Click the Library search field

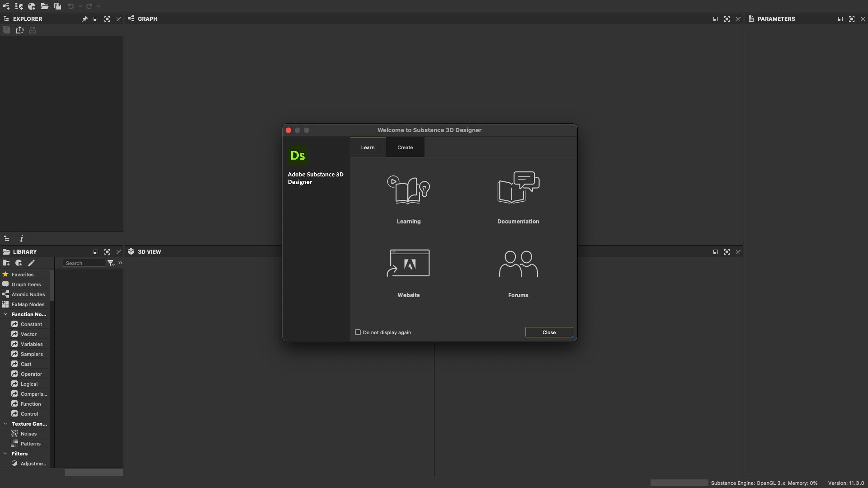[84, 263]
